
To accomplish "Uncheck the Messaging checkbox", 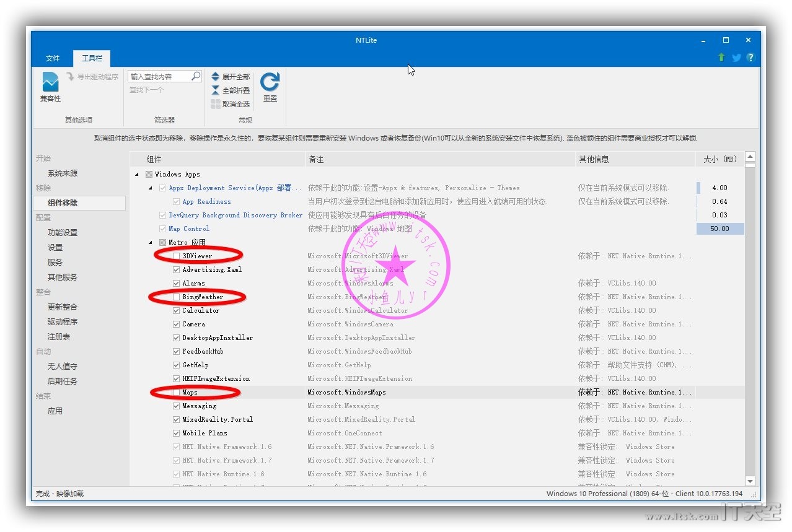I will 177,406.
